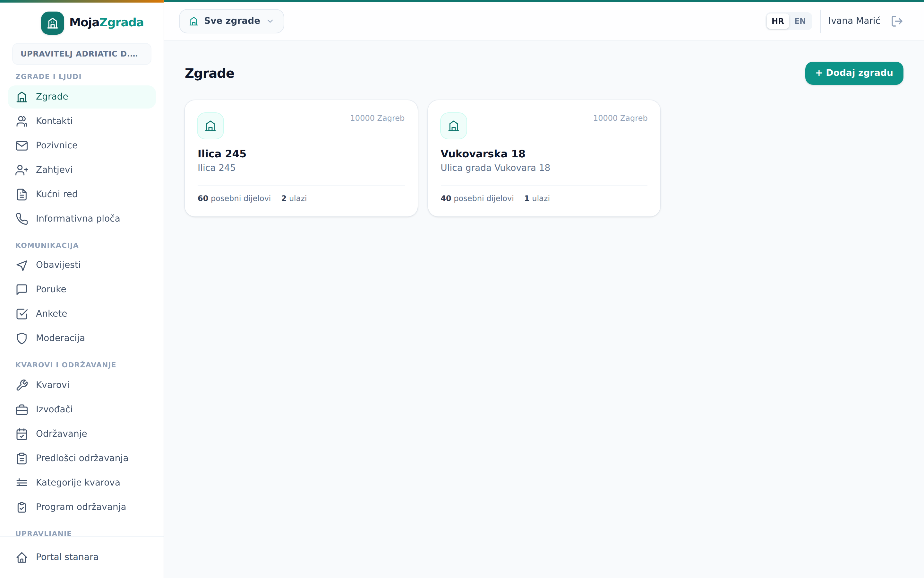Image resolution: width=924 pixels, height=578 pixels.
Task: Go to Portal stanara
Action: tap(82, 557)
